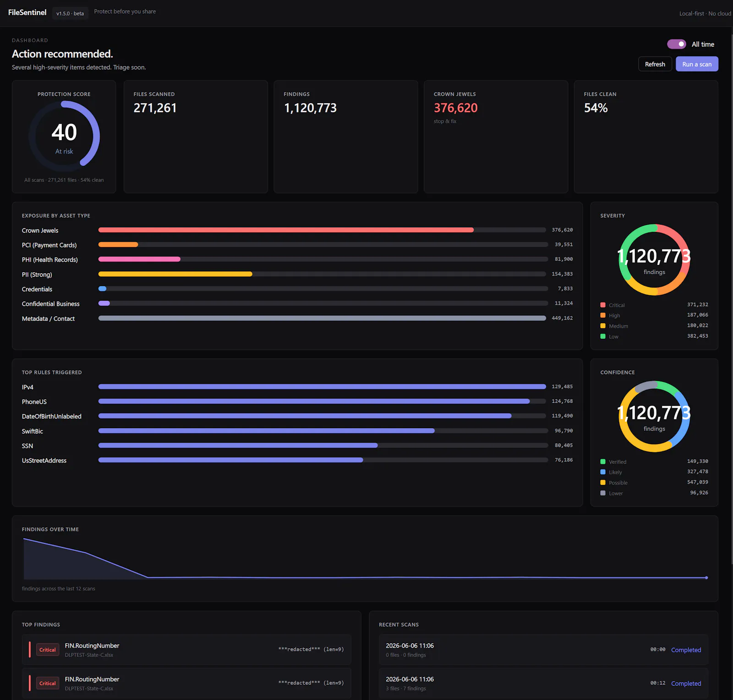Click the Medium yellow legend swatch
The width and height of the screenshot is (733, 700).
click(x=603, y=326)
